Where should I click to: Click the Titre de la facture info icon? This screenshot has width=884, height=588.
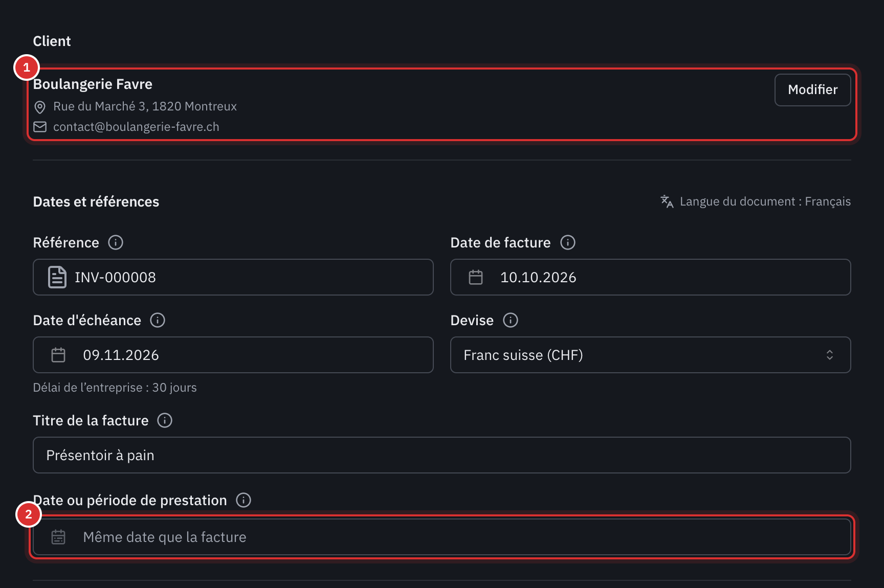point(165,420)
